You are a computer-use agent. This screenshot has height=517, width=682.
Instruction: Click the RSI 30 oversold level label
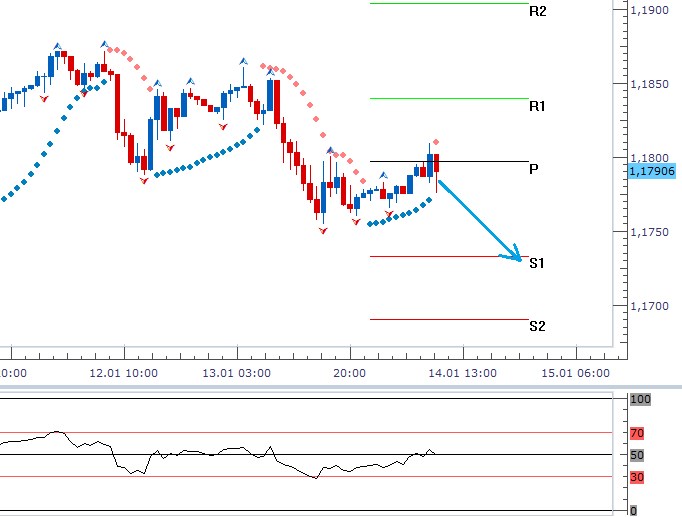(637, 477)
